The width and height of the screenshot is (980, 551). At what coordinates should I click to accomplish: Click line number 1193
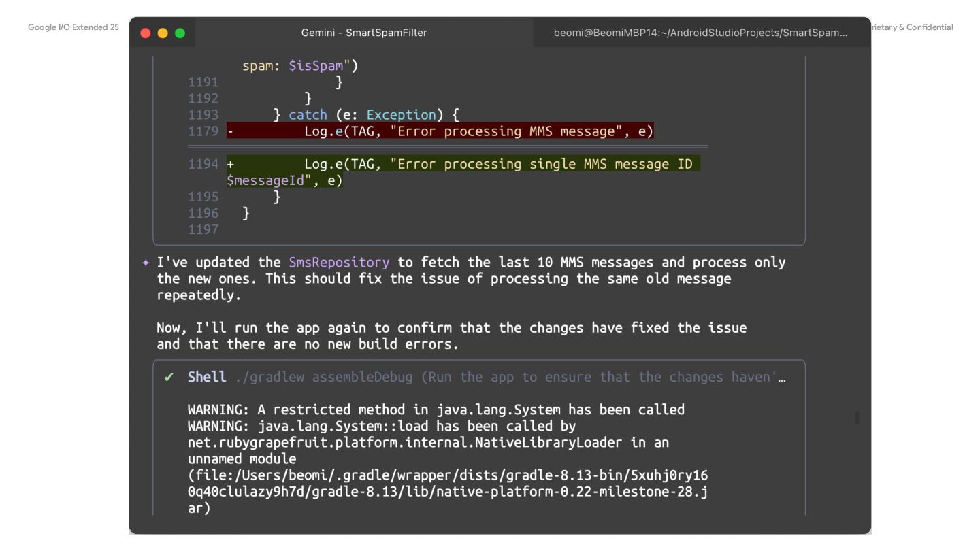pos(203,114)
